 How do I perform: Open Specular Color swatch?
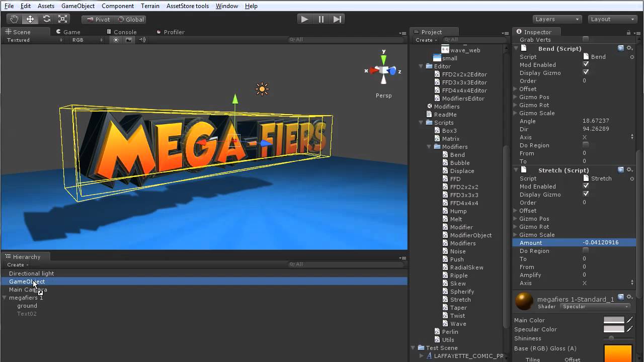pyautogui.click(x=614, y=329)
